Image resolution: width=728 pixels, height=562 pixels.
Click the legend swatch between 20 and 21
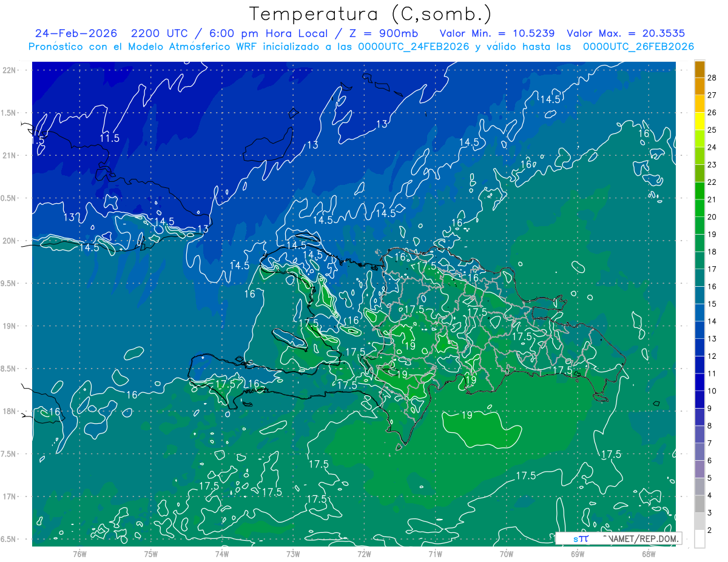(x=699, y=208)
